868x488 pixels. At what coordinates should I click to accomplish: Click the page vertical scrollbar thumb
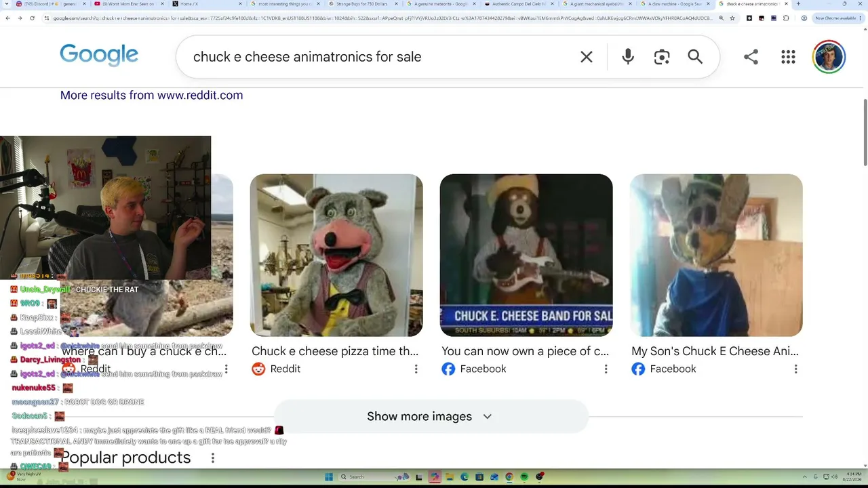click(x=865, y=131)
